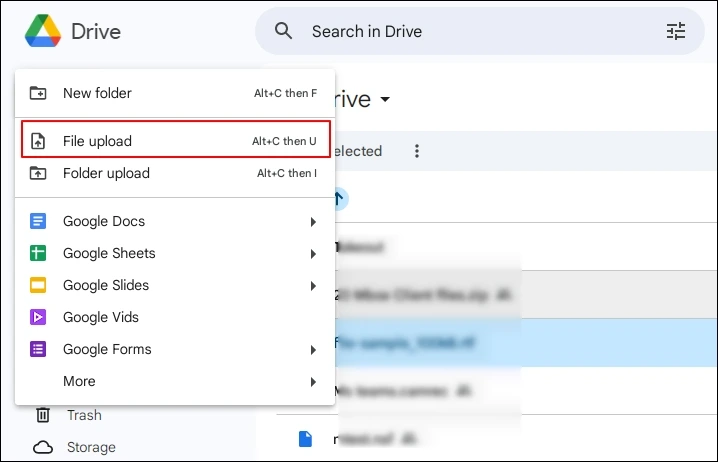The height and width of the screenshot is (462, 718).
Task: Create a new Google Docs document
Action: click(175, 221)
